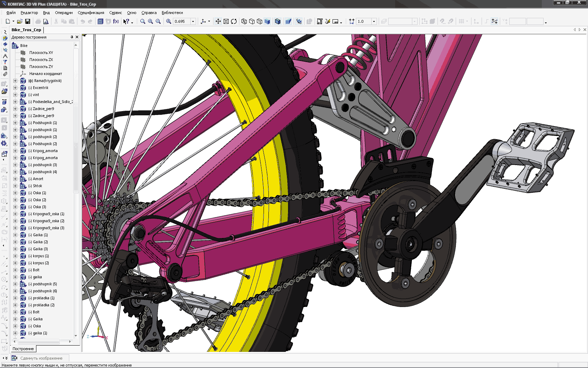The height and width of the screenshot is (368, 588).
Task: Click the show all (fit to window) icon
Action: point(226,21)
